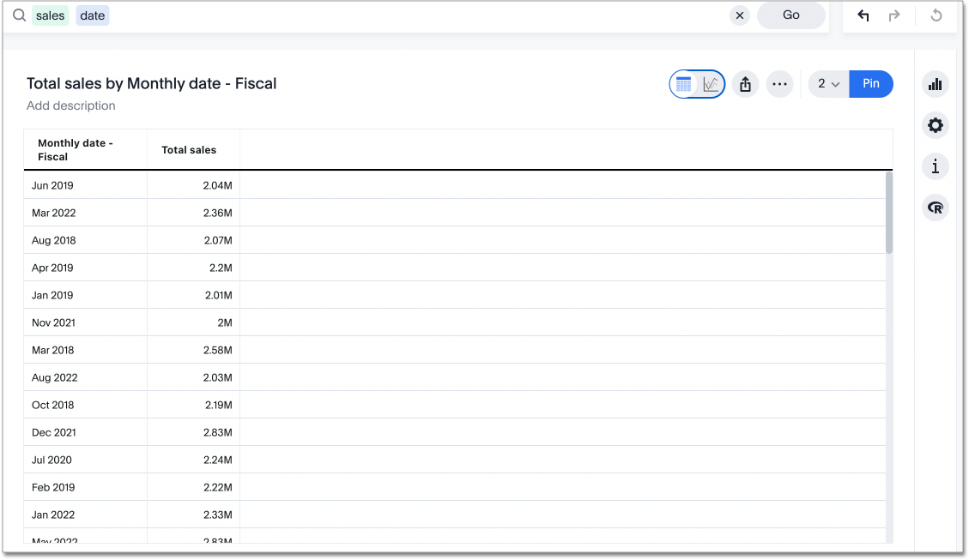Open the more options ellipsis menu
This screenshot has height=560, width=969.
click(779, 83)
